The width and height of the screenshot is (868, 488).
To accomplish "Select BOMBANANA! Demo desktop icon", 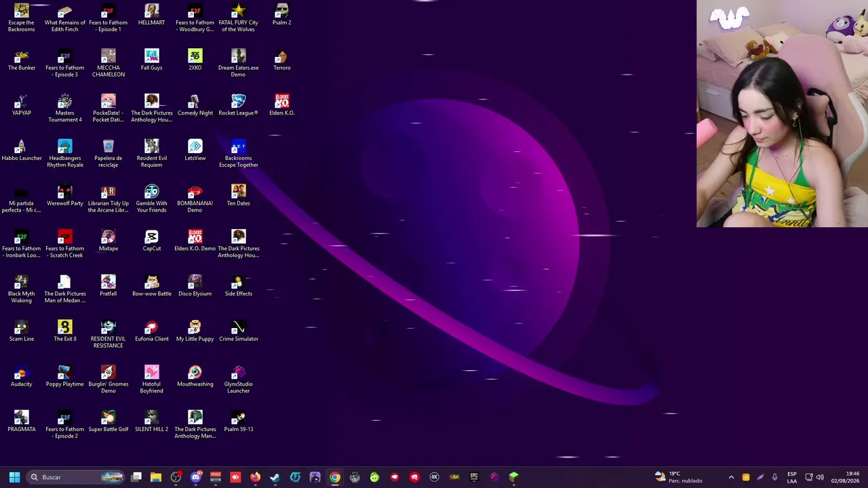I will tap(195, 199).
